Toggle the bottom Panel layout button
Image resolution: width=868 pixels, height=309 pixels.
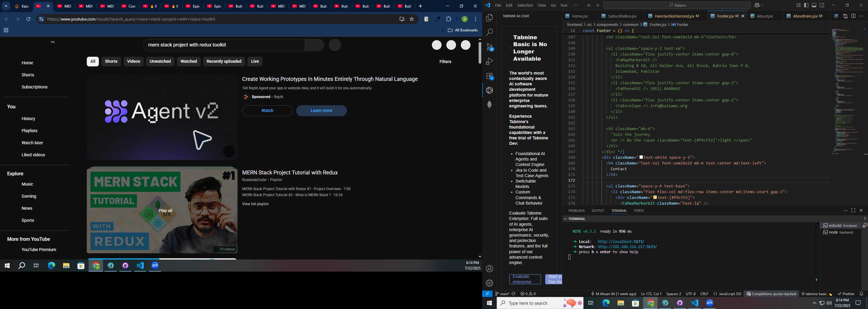click(x=814, y=5)
